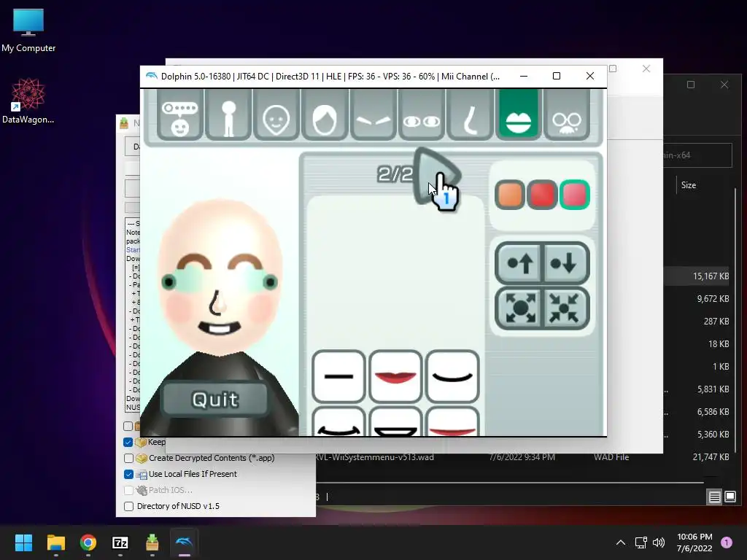Enlarge the mouth with the expand arrows
Screen dimensions: 747x560
coord(519,308)
